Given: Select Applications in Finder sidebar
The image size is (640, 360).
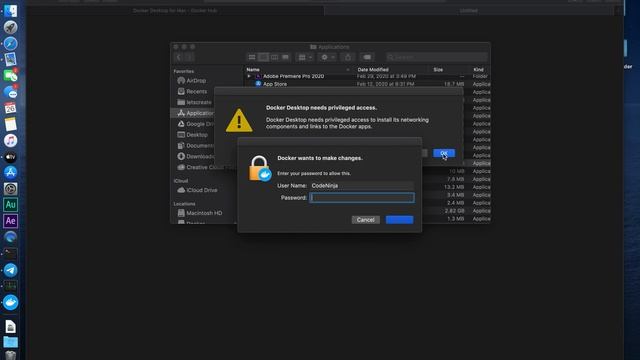Looking at the screenshot, I should 193,113.
